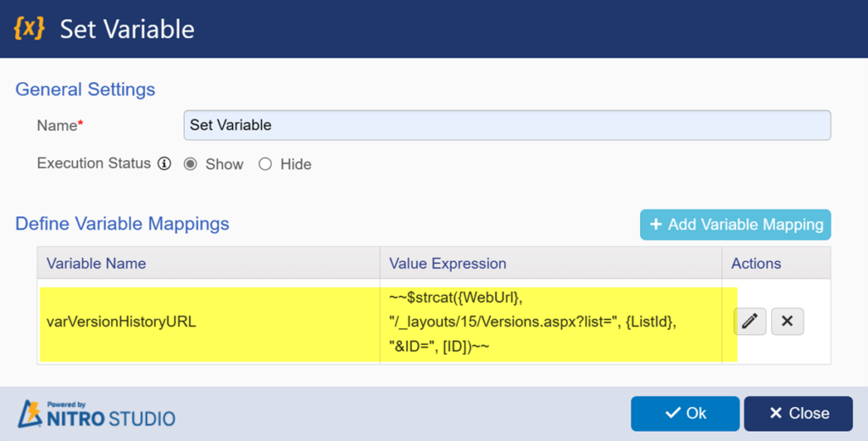This screenshot has width=868, height=441.
Task: Dismiss the dialog using the Close button
Action: [798, 413]
